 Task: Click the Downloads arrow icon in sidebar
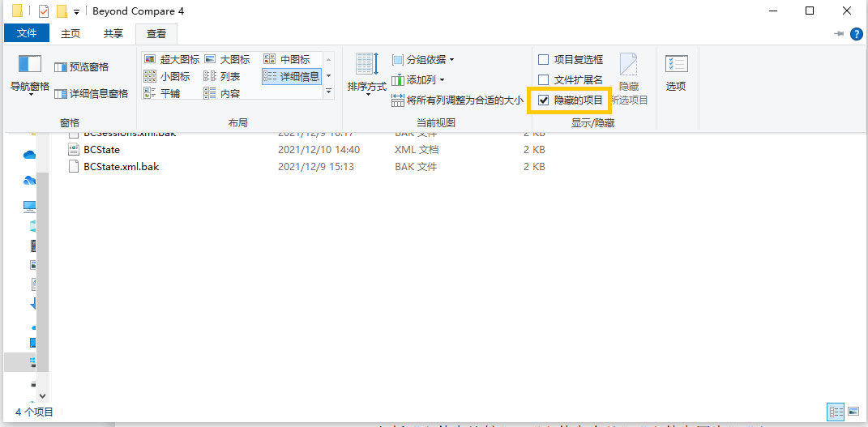[x=33, y=303]
